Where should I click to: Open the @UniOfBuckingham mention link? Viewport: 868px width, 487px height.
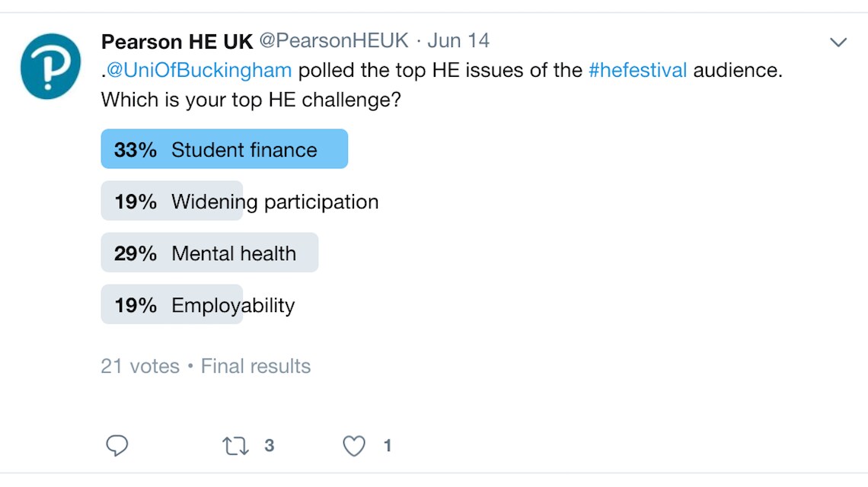(x=199, y=71)
